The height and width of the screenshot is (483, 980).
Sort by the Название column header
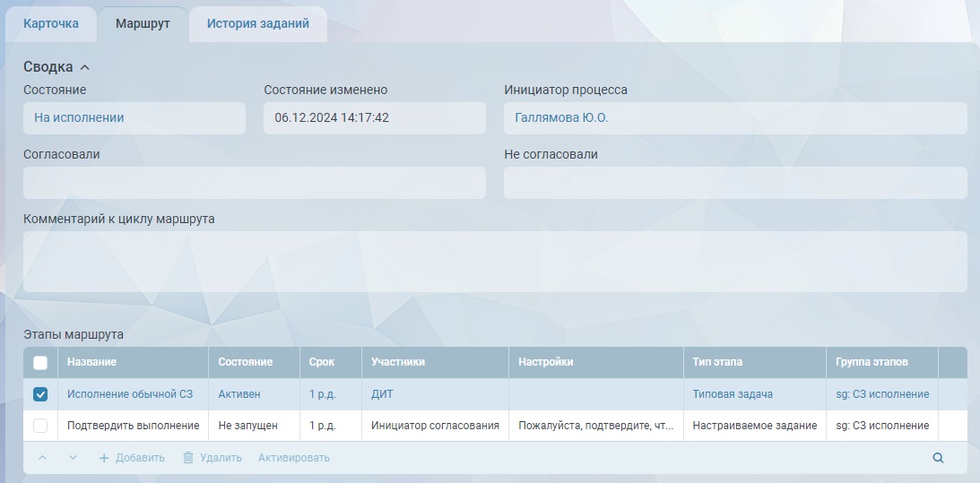click(x=92, y=362)
